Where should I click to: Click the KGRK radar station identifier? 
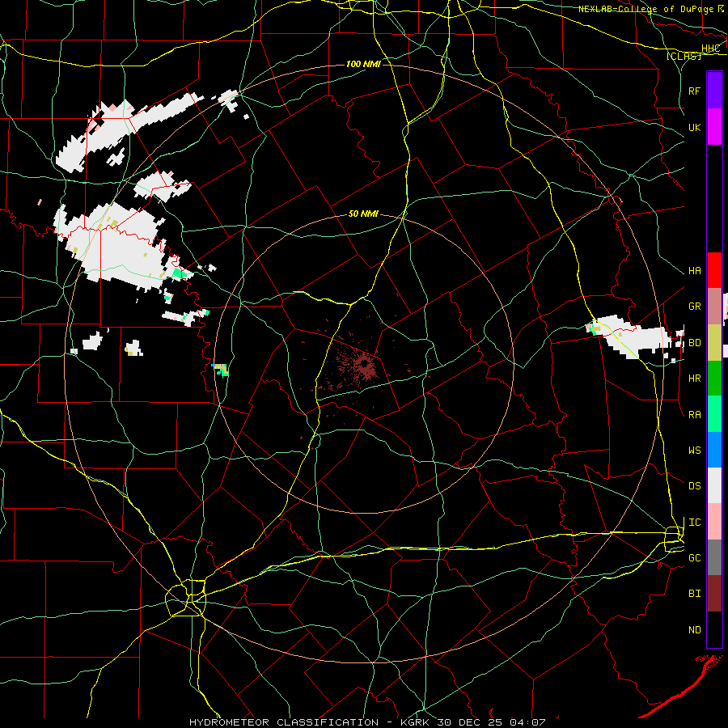click(414, 722)
